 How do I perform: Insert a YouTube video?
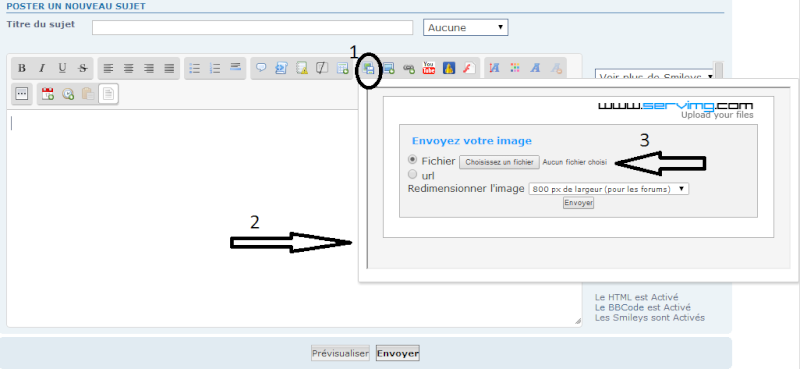(429, 68)
